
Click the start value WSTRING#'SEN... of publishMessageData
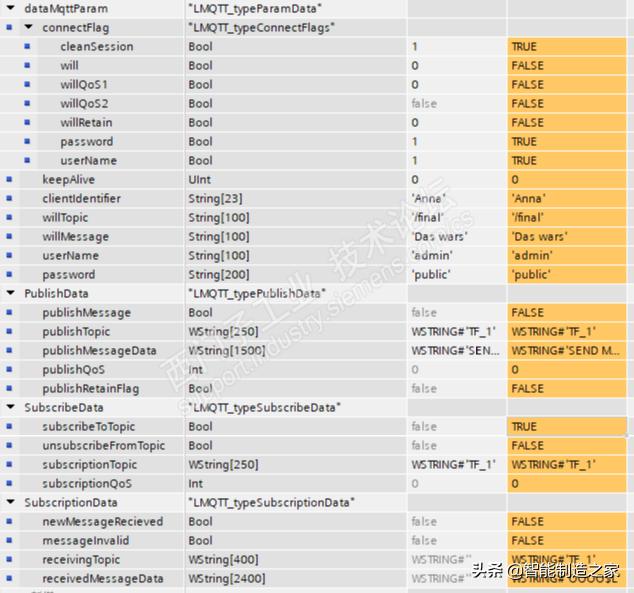[456, 350]
